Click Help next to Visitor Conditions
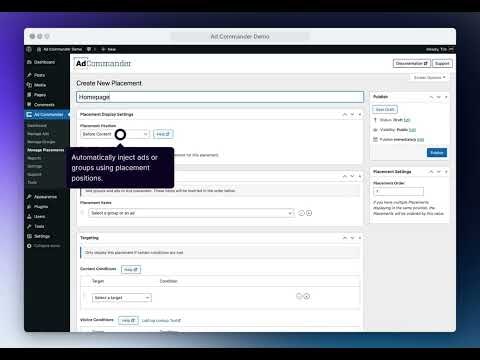 [x=128, y=320]
